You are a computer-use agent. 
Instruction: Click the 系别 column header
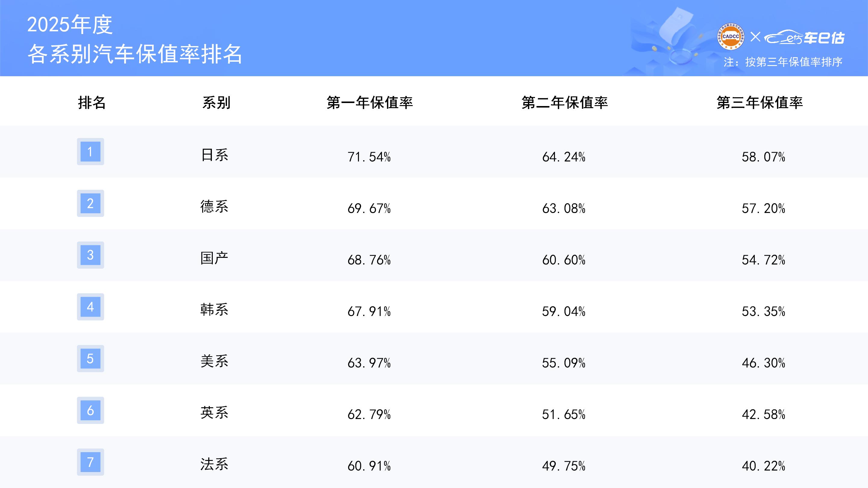(216, 102)
